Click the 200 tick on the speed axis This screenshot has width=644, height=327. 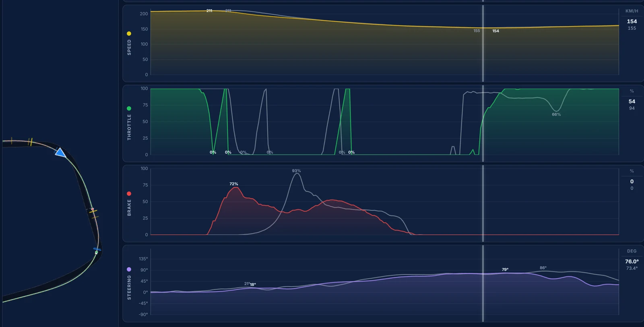pyautogui.click(x=144, y=14)
